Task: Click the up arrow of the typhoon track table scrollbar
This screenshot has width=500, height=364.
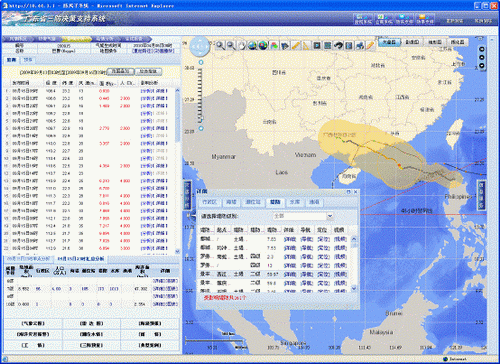Action: 177,90
